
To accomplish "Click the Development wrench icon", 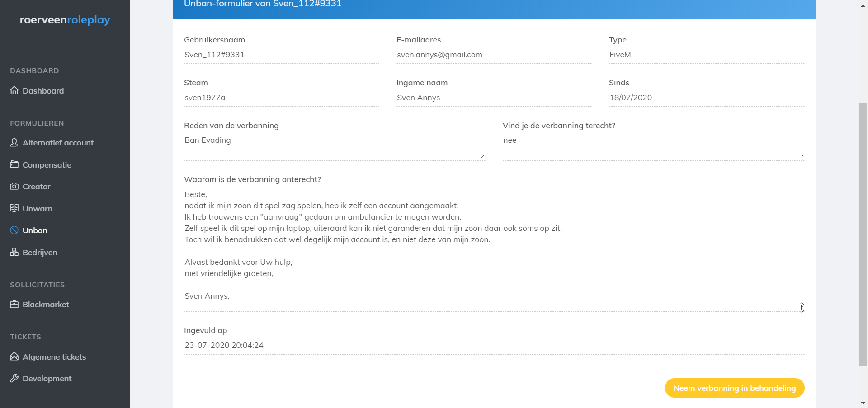I will click(x=14, y=378).
